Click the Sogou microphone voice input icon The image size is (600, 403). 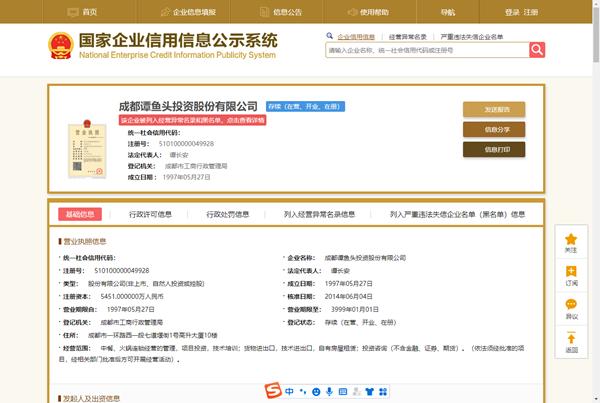tap(329, 391)
